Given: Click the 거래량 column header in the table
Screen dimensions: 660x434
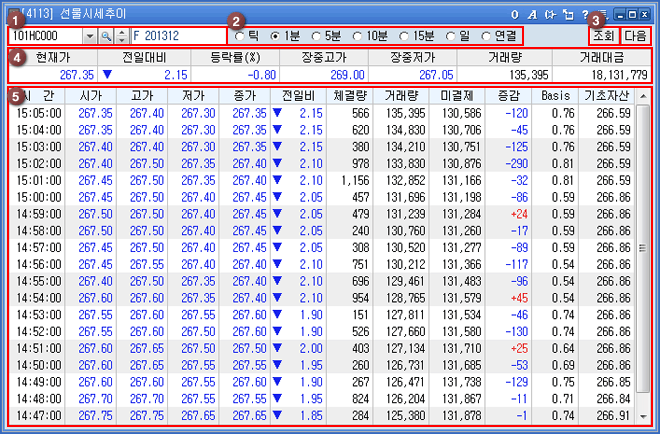Looking at the screenshot, I should pyautogui.click(x=400, y=95).
